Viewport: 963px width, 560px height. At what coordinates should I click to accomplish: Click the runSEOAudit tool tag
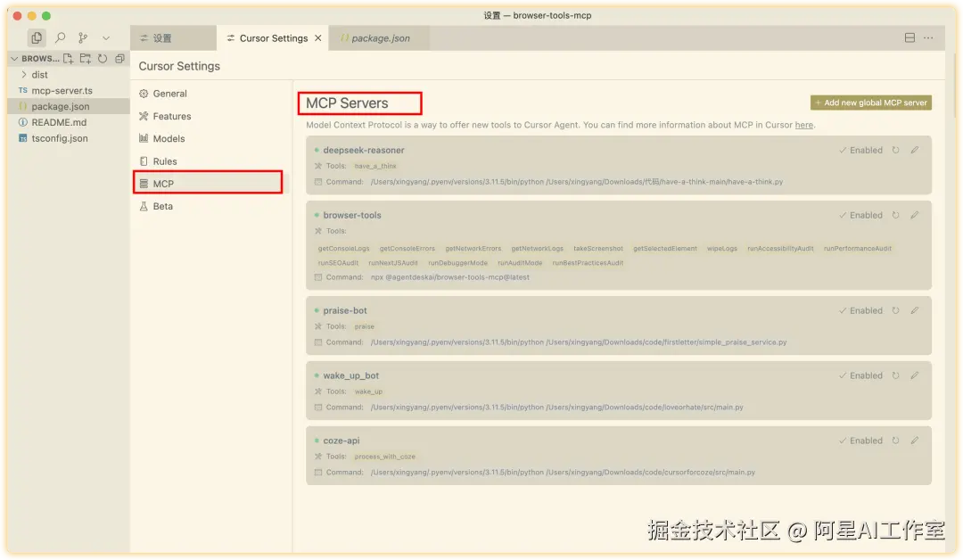(x=338, y=263)
